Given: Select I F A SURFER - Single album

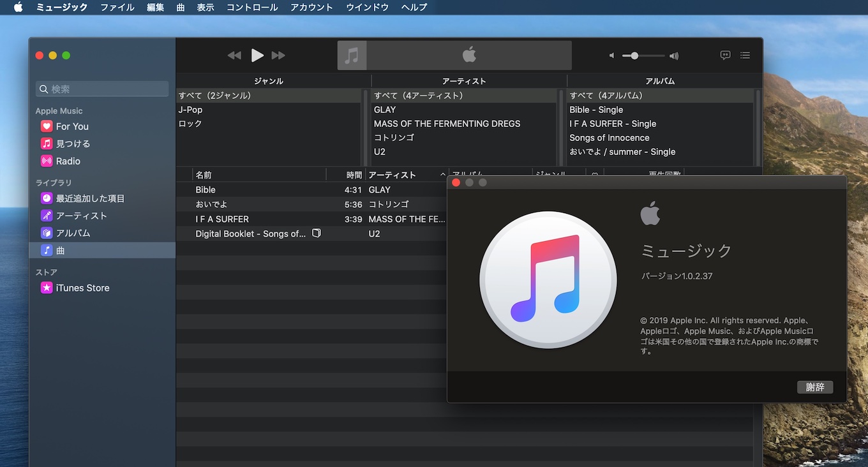Looking at the screenshot, I should tap(660, 124).
